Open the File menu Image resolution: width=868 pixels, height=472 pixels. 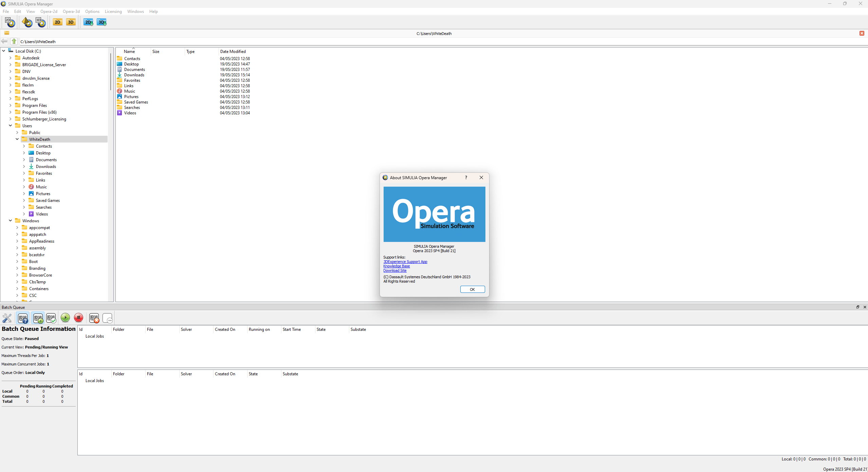pos(6,12)
